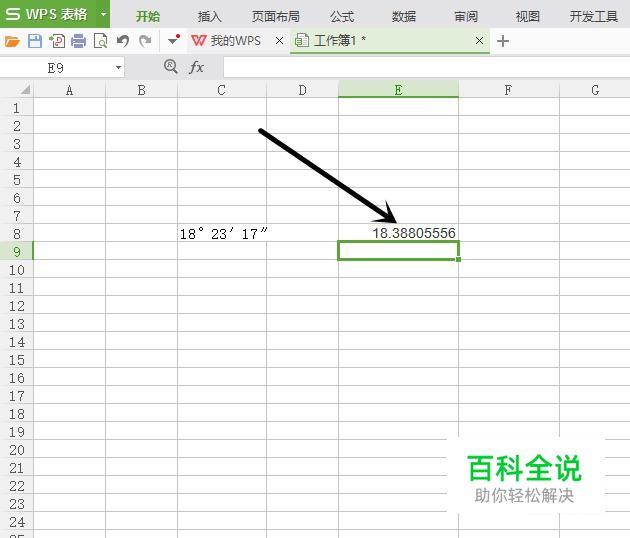Expand the Name Box dropdown arrow
The width and height of the screenshot is (630, 538).
pyautogui.click(x=118, y=68)
